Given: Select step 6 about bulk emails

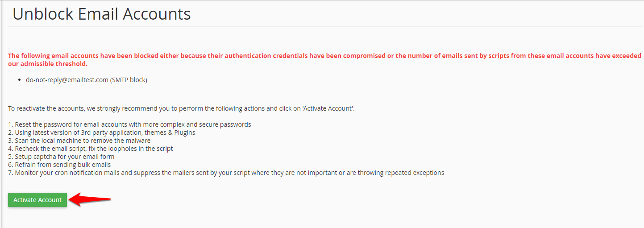Looking at the screenshot, I should 59,165.
